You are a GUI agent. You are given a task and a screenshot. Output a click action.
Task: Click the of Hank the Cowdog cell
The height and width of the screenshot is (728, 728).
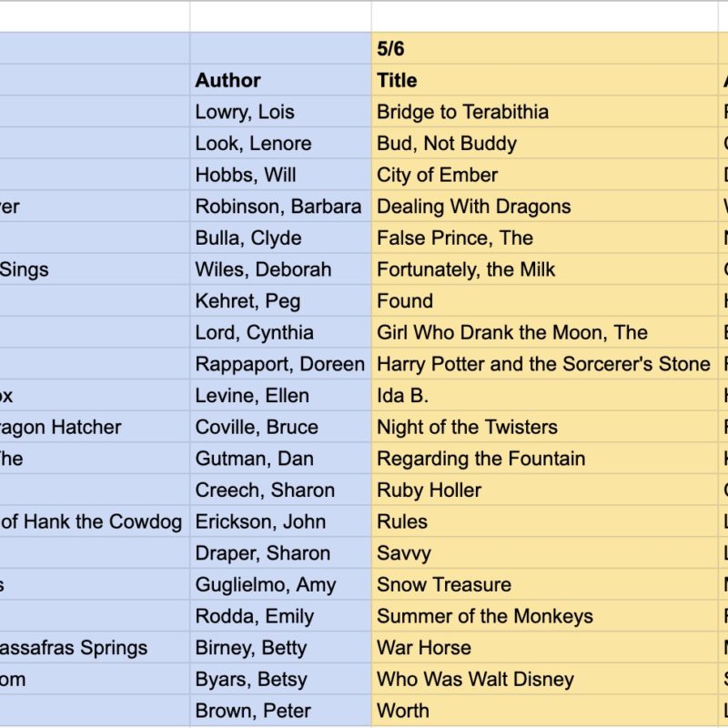[95, 521]
